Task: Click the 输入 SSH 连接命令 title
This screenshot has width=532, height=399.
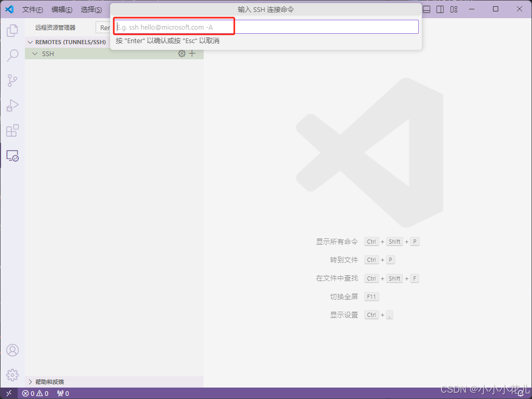Action: point(265,9)
